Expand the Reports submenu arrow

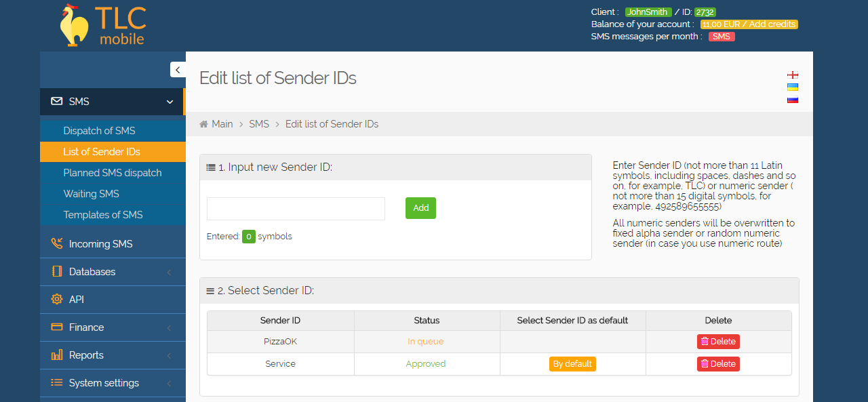(169, 356)
